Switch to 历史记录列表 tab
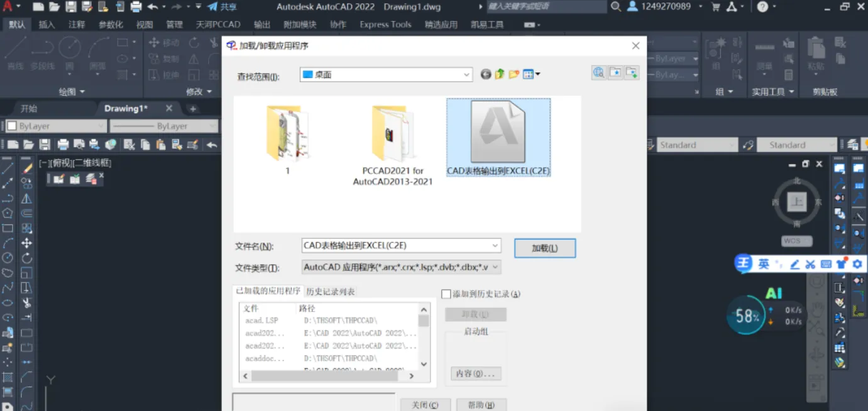This screenshot has width=868, height=411. click(x=331, y=292)
